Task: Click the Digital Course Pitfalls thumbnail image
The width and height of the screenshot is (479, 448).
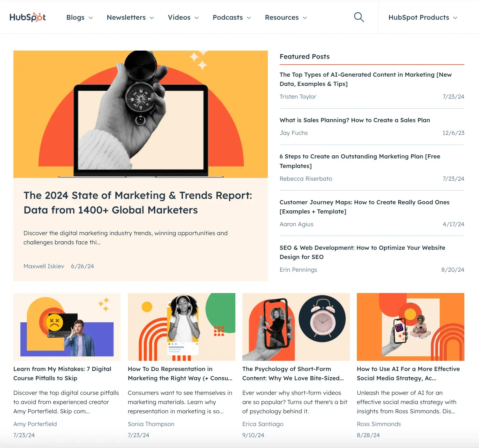Action: (x=67, y=327)
